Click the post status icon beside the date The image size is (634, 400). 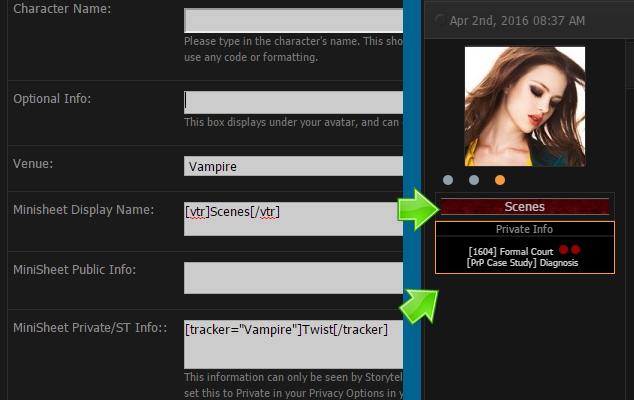(437, 20)
